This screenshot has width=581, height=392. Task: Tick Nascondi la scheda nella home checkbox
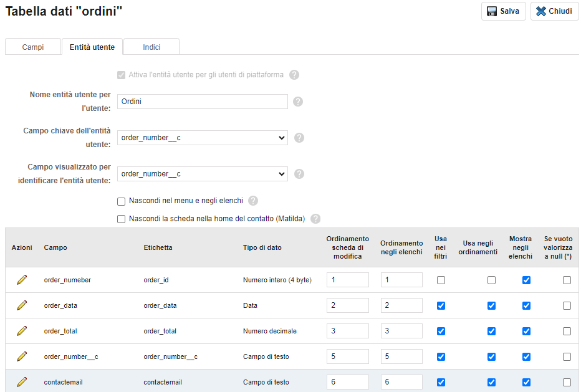[121, 219]
